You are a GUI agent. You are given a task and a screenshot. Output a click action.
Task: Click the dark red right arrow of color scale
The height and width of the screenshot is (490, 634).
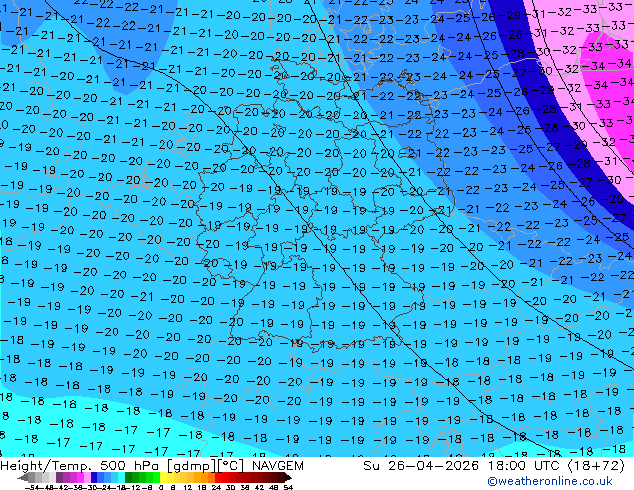[x=288, y=477]
